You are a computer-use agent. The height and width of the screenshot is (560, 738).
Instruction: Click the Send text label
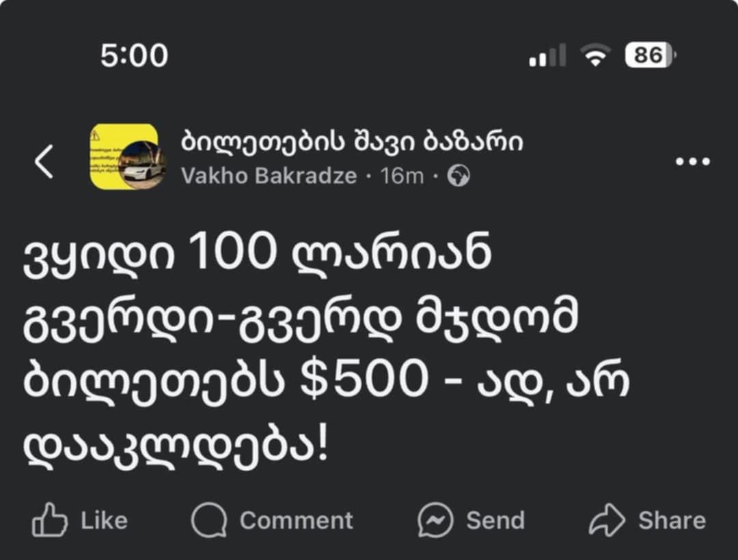pyautogui.click(x=495, y=520)
